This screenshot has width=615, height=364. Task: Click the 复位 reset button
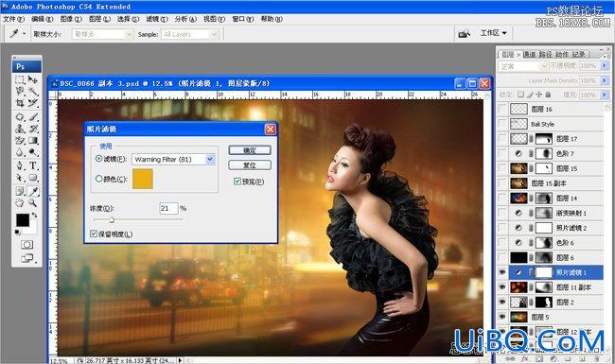point(250,165)
